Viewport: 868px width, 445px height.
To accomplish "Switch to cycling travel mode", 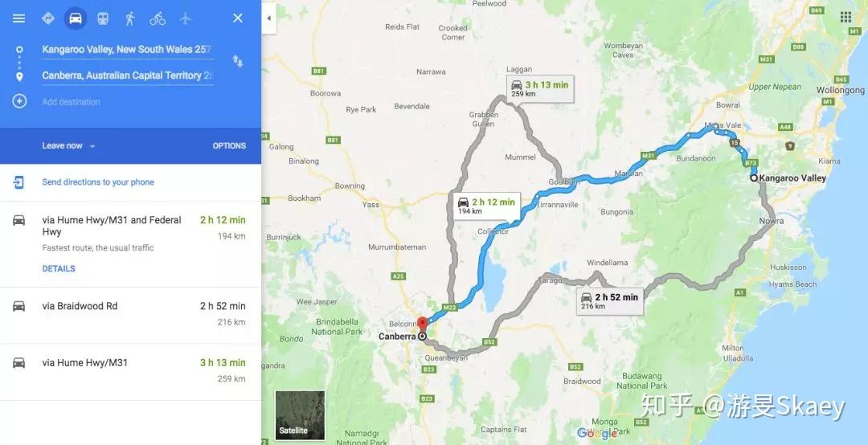I will tap(158, 18).
